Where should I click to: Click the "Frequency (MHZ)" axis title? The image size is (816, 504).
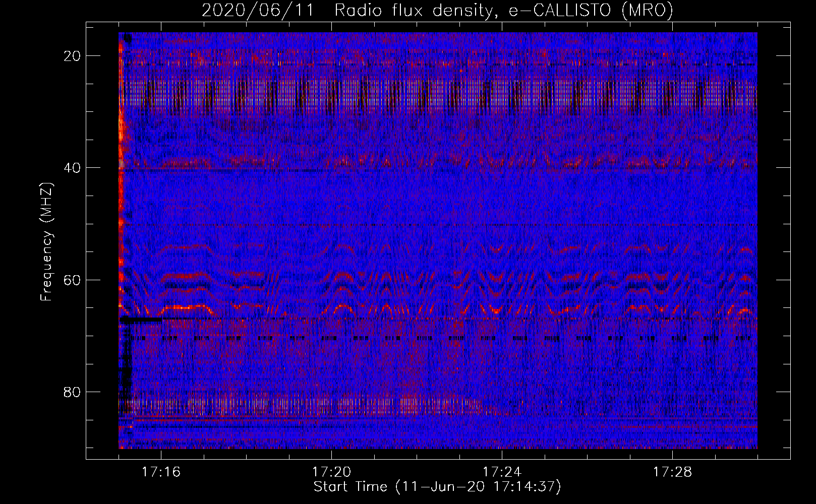coord(46,241)
